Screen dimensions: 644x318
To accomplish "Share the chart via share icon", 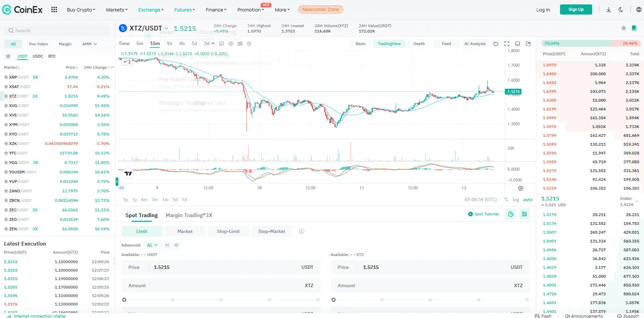I will tap(528, 43).
